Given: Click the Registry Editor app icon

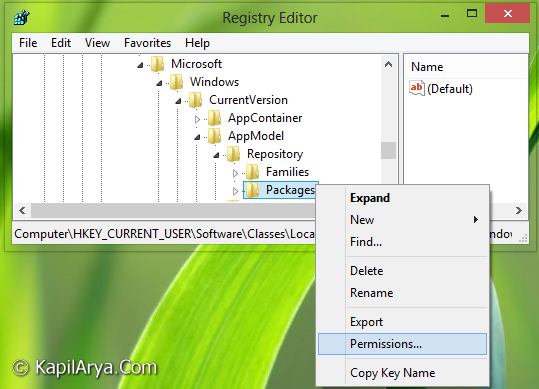Looking at the screenshot, I should 22,18.
